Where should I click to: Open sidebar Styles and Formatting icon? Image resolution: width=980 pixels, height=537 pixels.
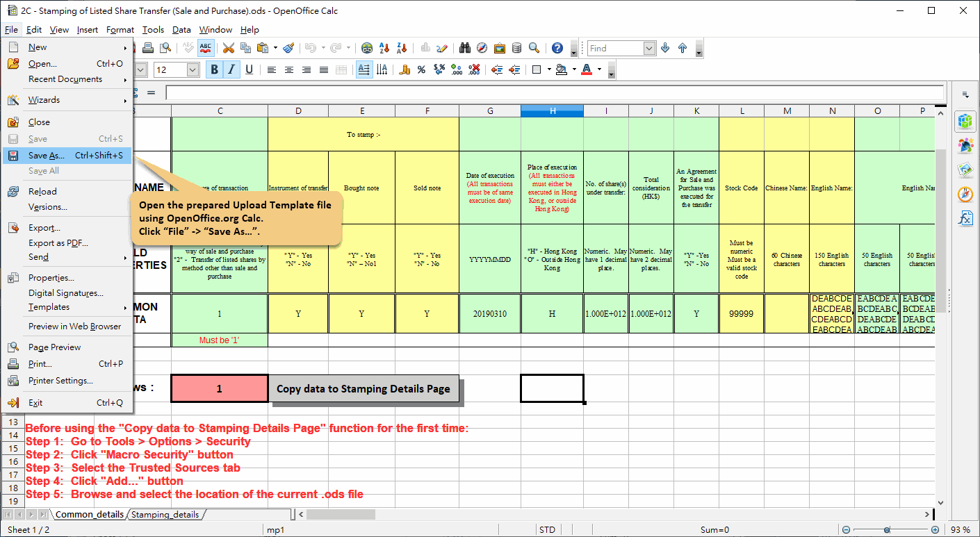965,145
